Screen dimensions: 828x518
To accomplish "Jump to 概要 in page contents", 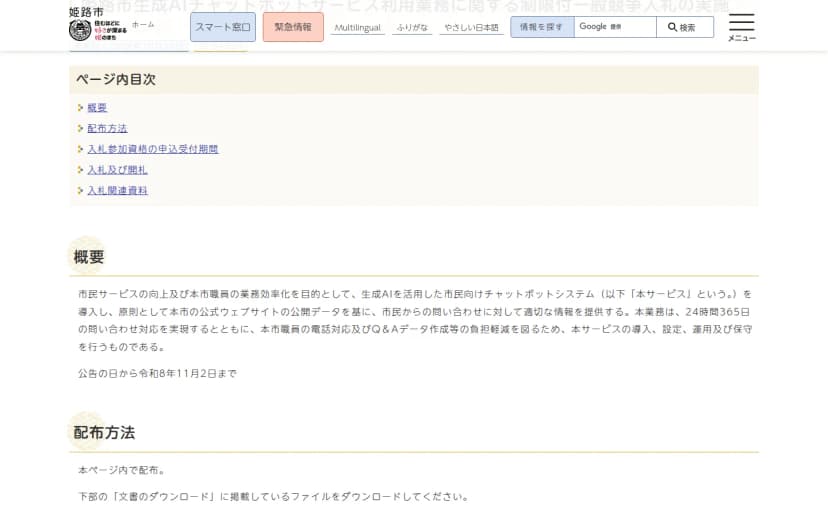I will (x=97, y=108).
